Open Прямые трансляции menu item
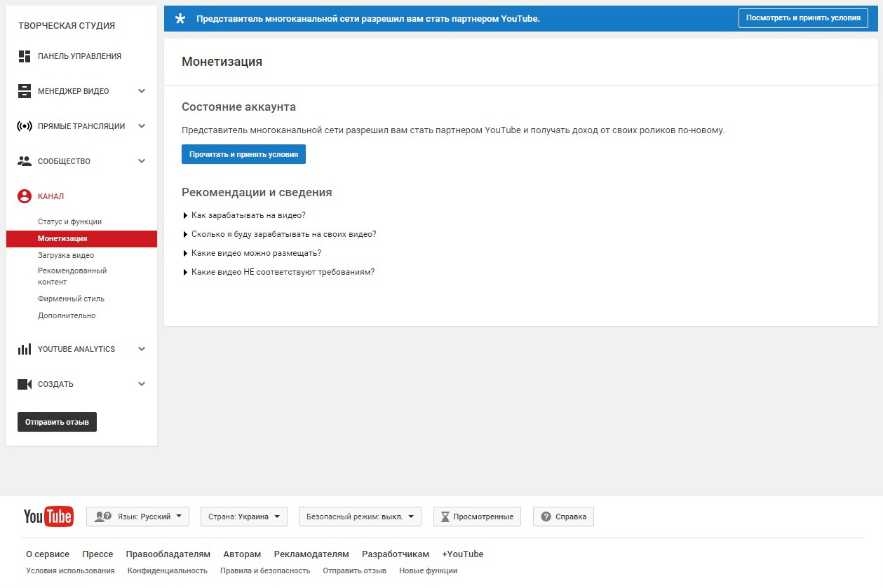 pos(81,126)
